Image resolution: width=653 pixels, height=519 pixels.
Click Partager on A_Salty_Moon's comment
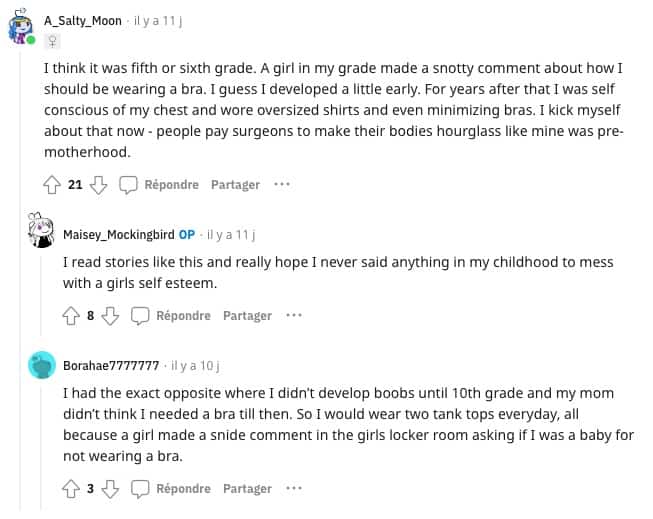tap(235, 185)
